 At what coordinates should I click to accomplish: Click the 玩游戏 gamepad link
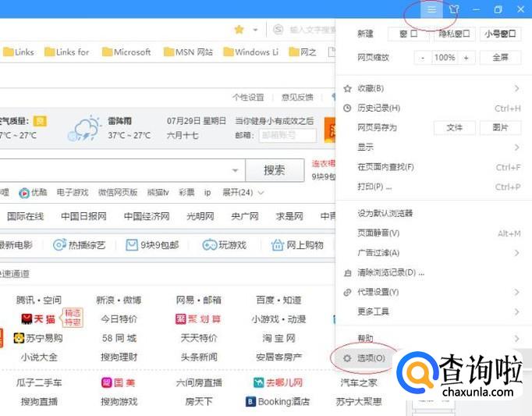(225, 245)
